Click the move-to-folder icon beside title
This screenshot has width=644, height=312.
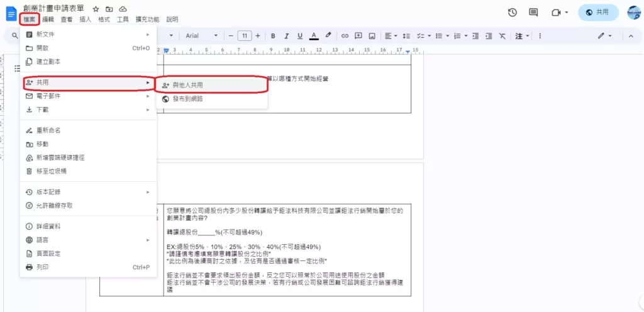point(109,9)
